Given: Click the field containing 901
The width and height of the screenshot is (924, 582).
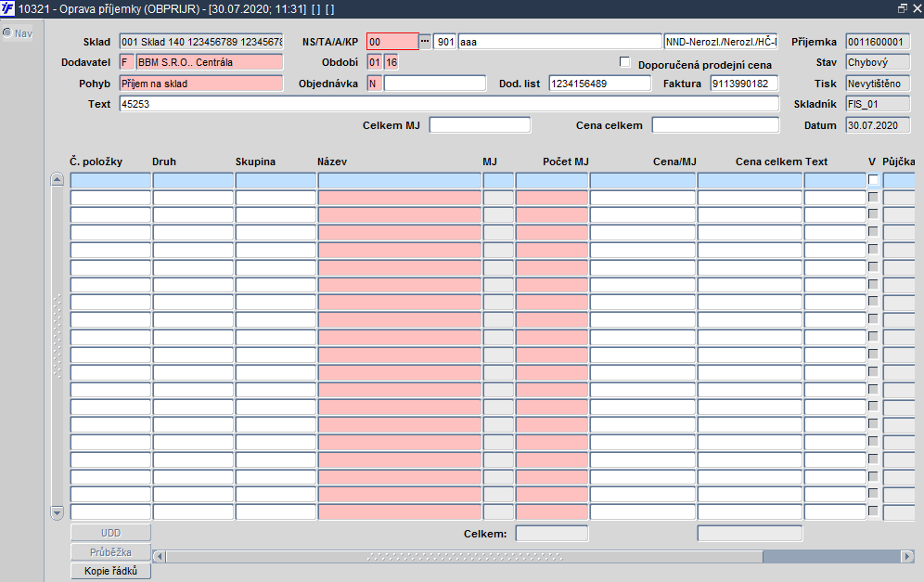Looking at the screenshot, I should click(x=445, y=42).
